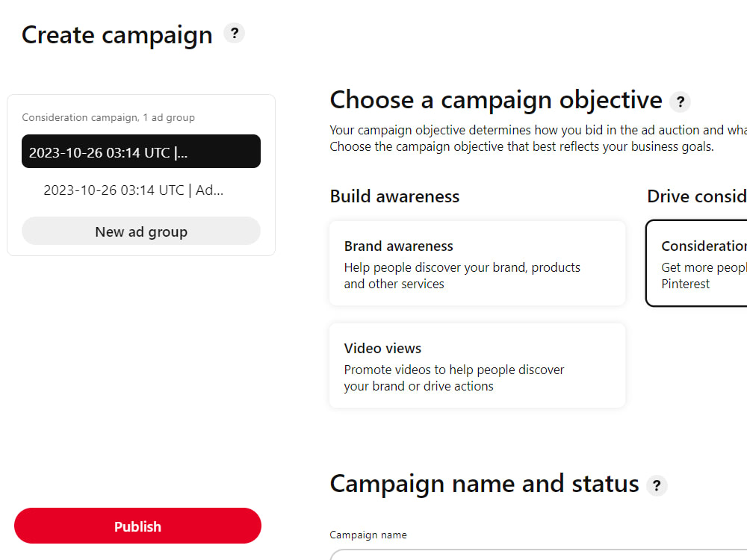Click the Choose a campaign objective heading

(496, 101)
